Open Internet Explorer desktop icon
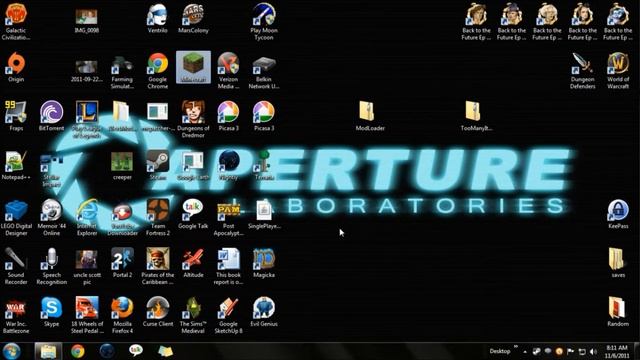This screenshot has width=640, height=360. point(87,218)
